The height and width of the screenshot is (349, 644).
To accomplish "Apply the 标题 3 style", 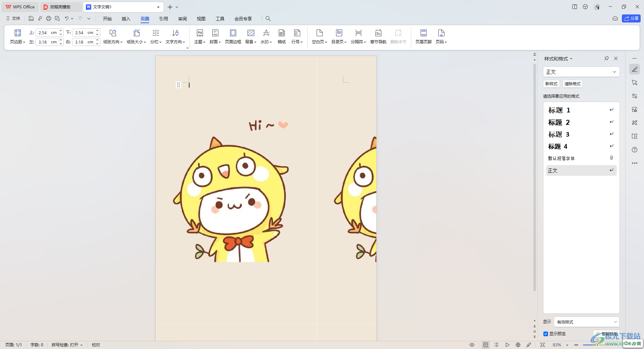I will click(x=581, y=134).
